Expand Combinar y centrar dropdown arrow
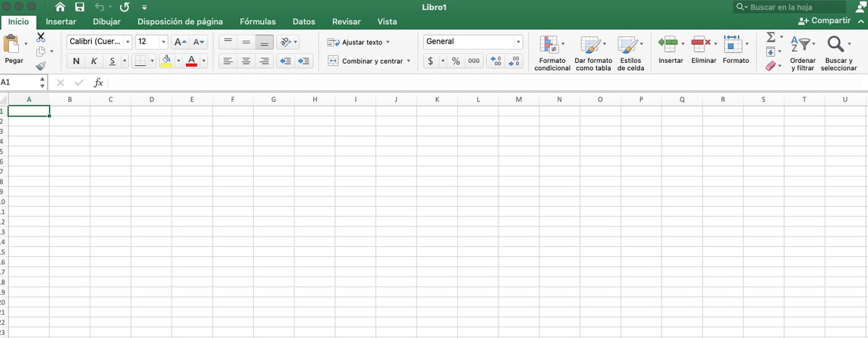This screenshot has width=868, height=338. (x=409, y=61)
